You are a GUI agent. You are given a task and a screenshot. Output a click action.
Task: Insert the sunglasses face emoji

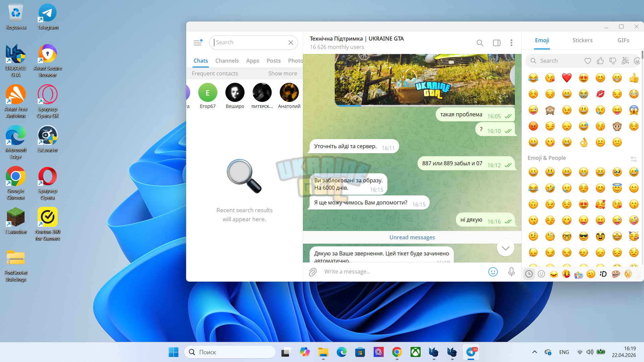[x=584, y=236]
